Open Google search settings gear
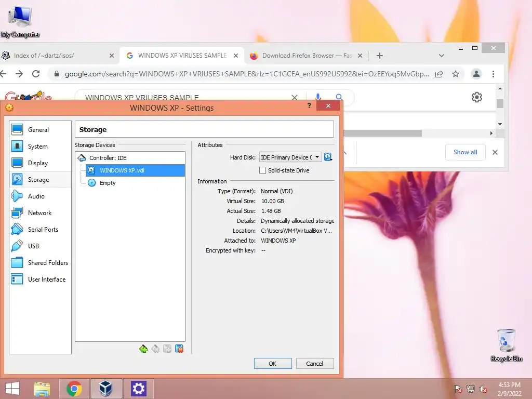Image resolution: width=532 pixels, height=399 pixels. 477,97
